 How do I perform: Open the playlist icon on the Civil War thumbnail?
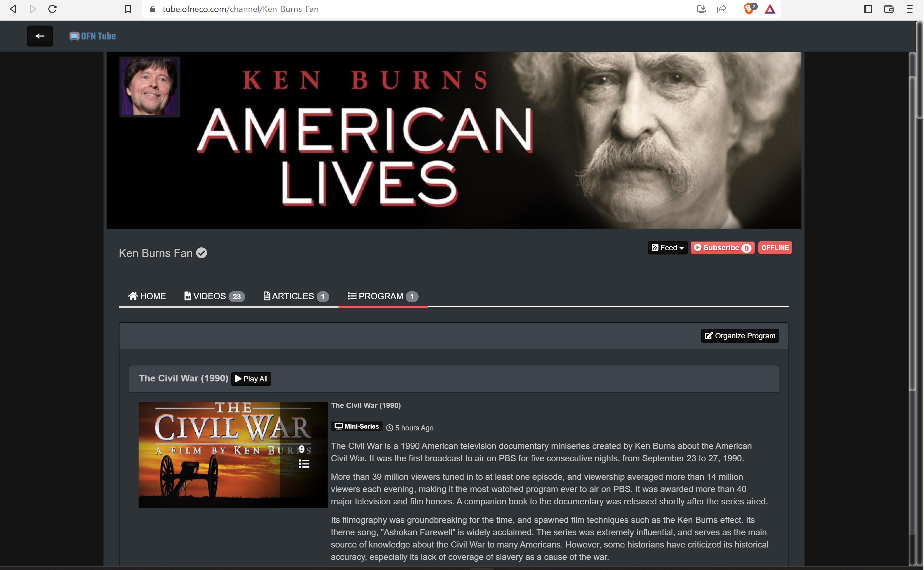click(x=304, y=463)
